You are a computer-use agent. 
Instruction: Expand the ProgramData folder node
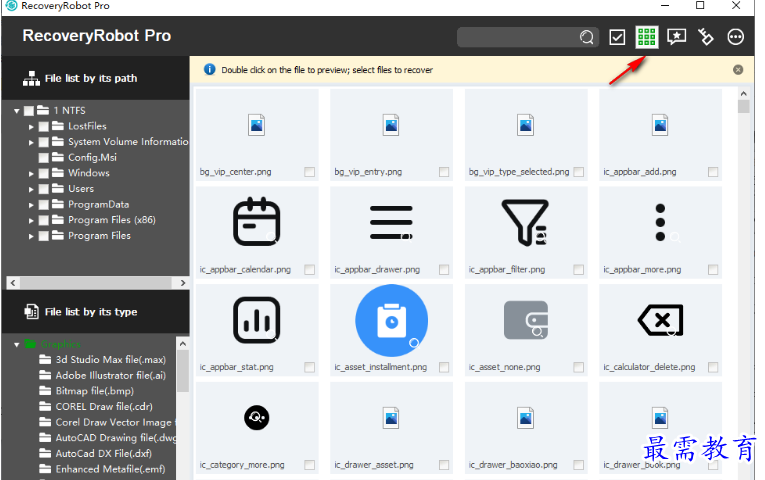pyautogui.click(x=31, y=205)
